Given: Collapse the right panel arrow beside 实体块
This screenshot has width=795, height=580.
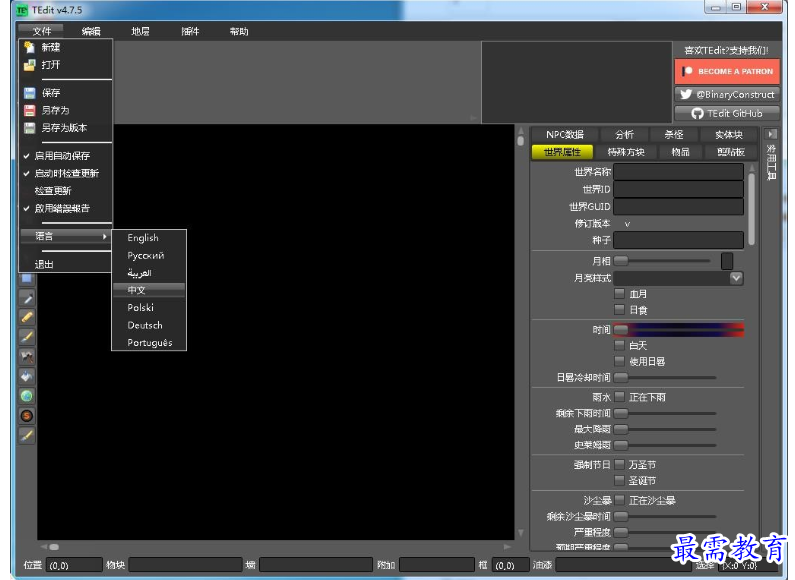Looking at the screenshot, I should [771, 134].
